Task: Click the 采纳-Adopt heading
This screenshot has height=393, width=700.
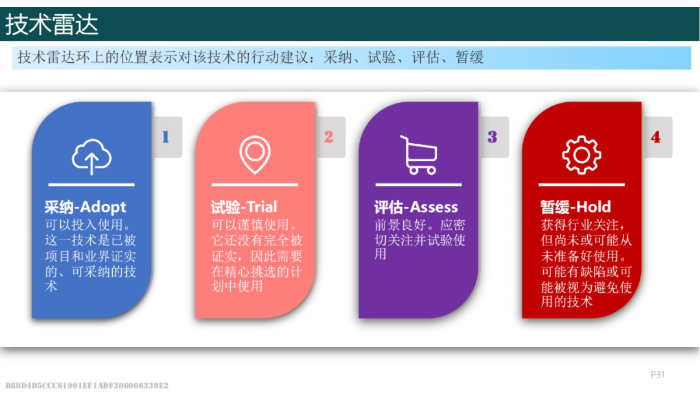Action: pos(85,207)
